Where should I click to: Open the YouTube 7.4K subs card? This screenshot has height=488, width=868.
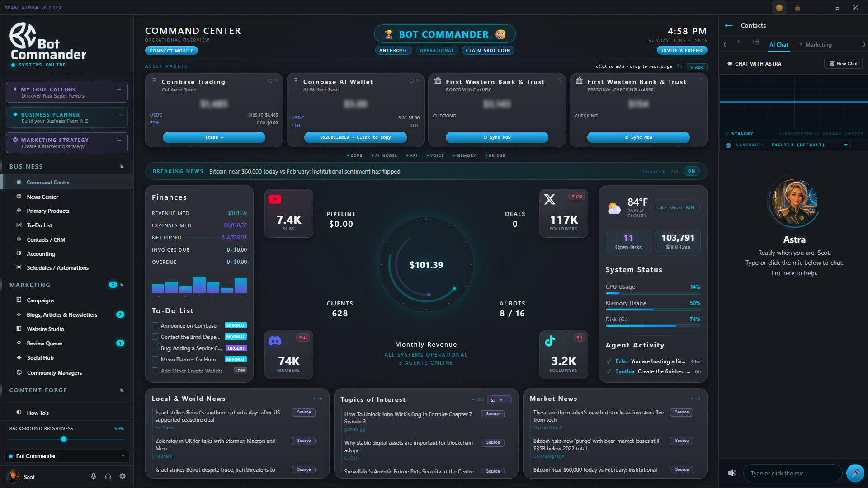point(288,213)
